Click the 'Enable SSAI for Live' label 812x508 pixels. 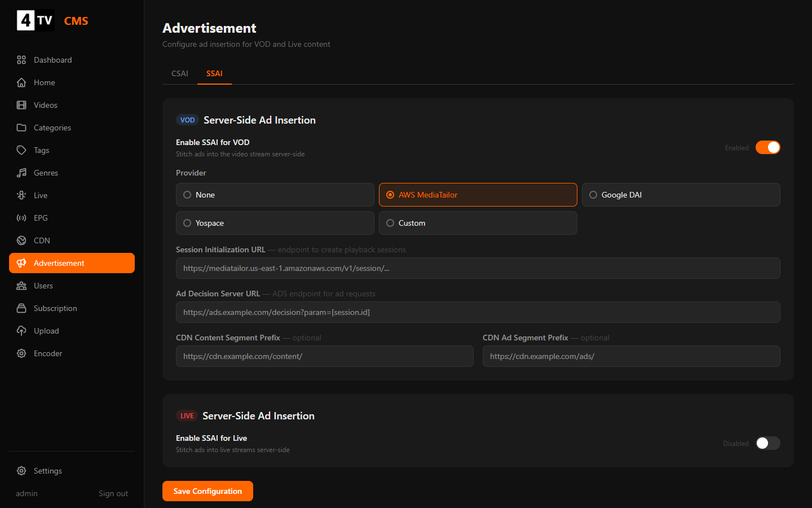[211, 438]
